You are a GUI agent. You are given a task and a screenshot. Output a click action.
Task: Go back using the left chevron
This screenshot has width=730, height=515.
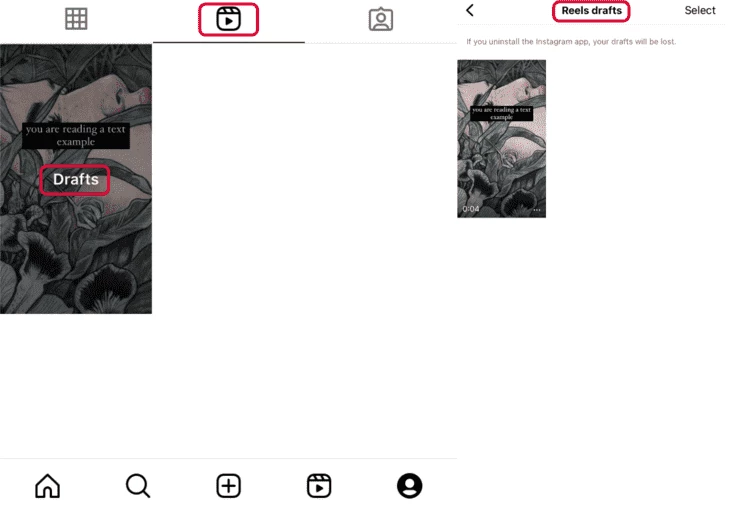[x=470, y=10]
